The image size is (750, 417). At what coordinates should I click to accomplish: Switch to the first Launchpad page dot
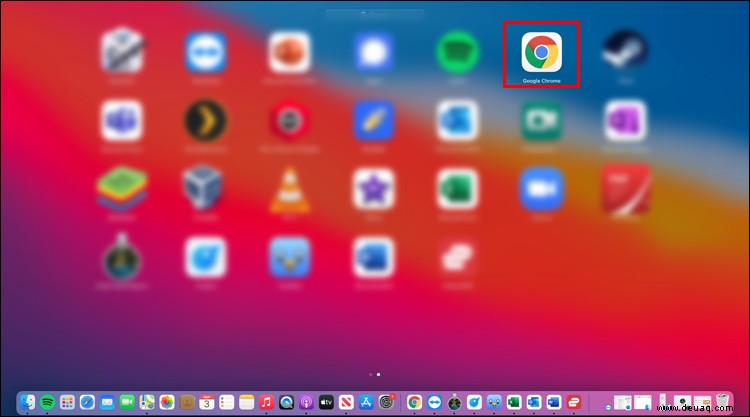[371, 374]
